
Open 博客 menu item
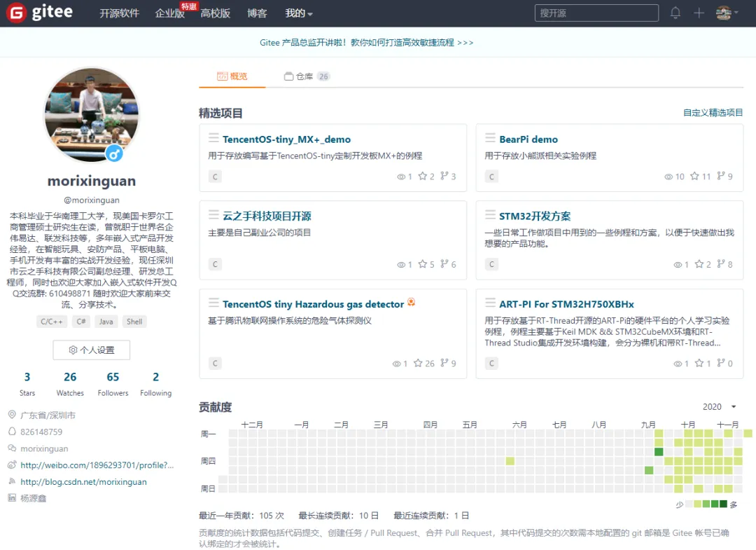(257, 13)
